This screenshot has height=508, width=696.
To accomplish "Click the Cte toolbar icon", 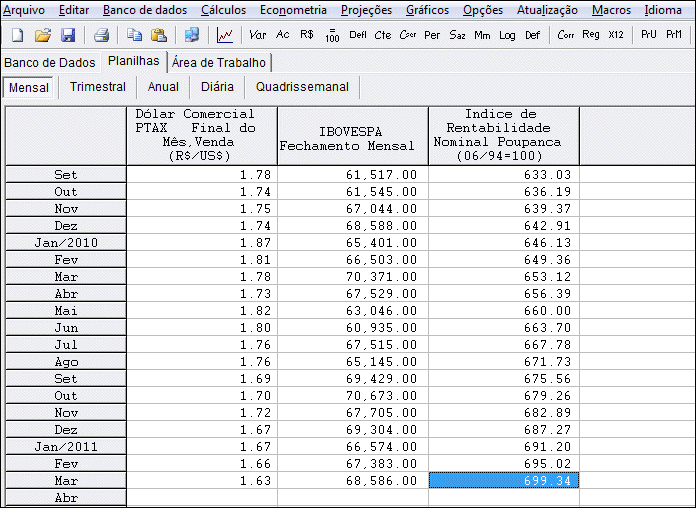I will coord(382,35).
